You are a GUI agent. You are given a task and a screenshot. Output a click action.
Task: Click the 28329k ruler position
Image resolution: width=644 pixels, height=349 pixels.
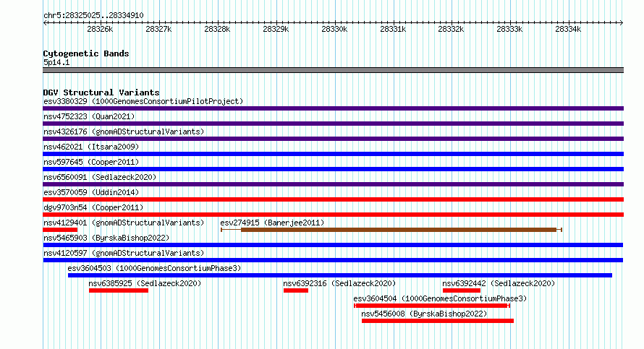click(x=276, y=29)
